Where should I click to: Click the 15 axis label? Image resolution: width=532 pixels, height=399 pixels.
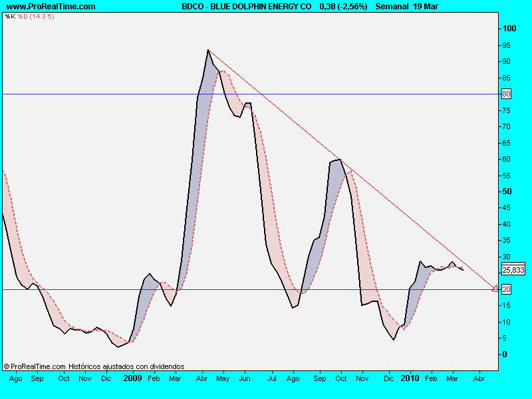click(x=506, y=305)
